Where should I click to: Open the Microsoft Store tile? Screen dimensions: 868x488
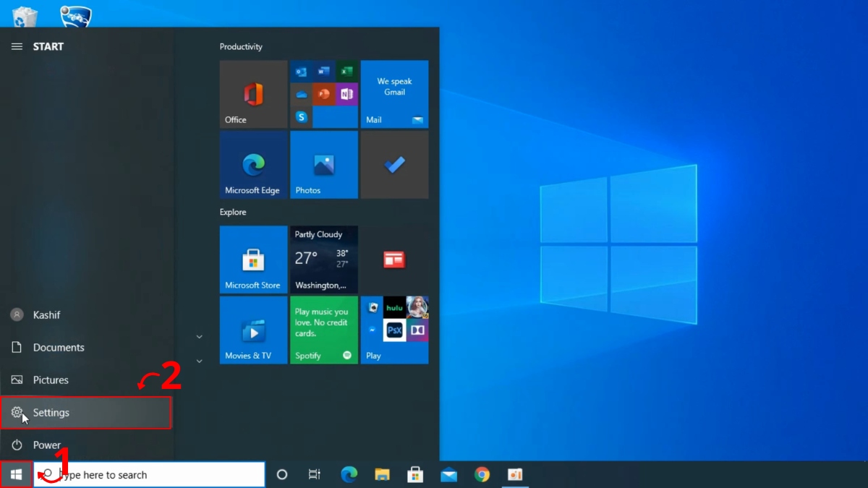click(253, 259)
